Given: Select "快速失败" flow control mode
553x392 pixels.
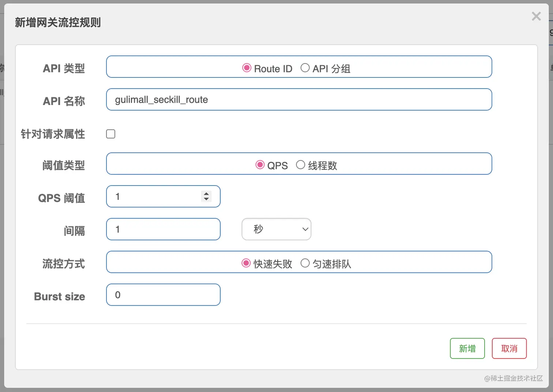Looking at the screenshot, I should point(246,263).
